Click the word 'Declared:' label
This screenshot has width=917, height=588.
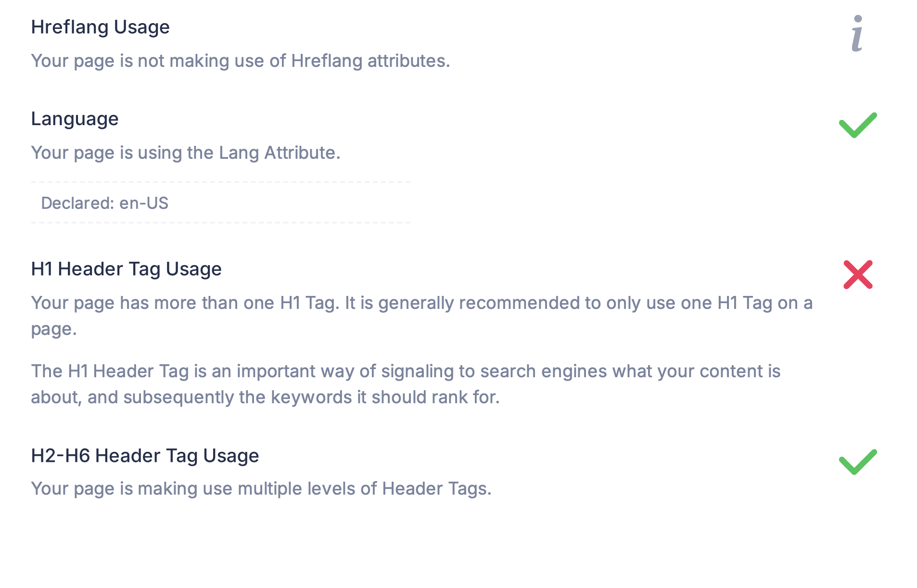77,203
